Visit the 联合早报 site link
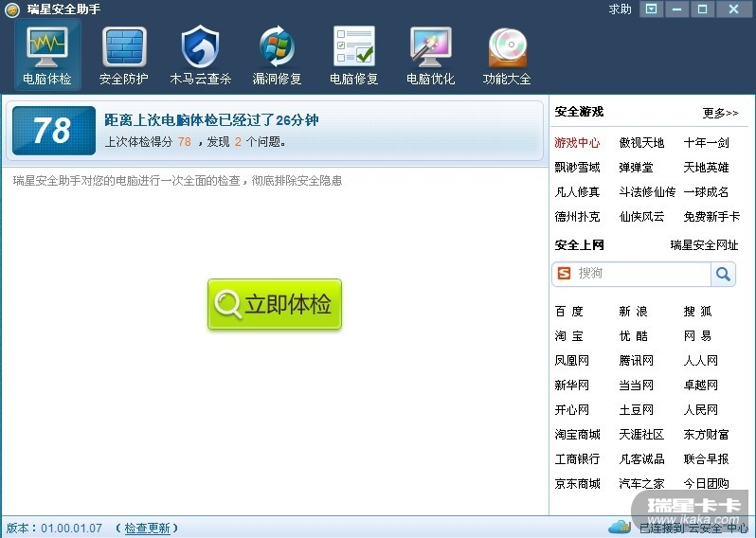 707,459
